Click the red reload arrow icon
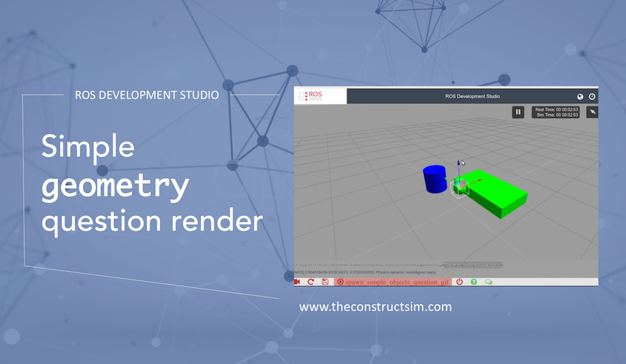The width and height of the screenshot is (626, 364). tap(310, 282)
